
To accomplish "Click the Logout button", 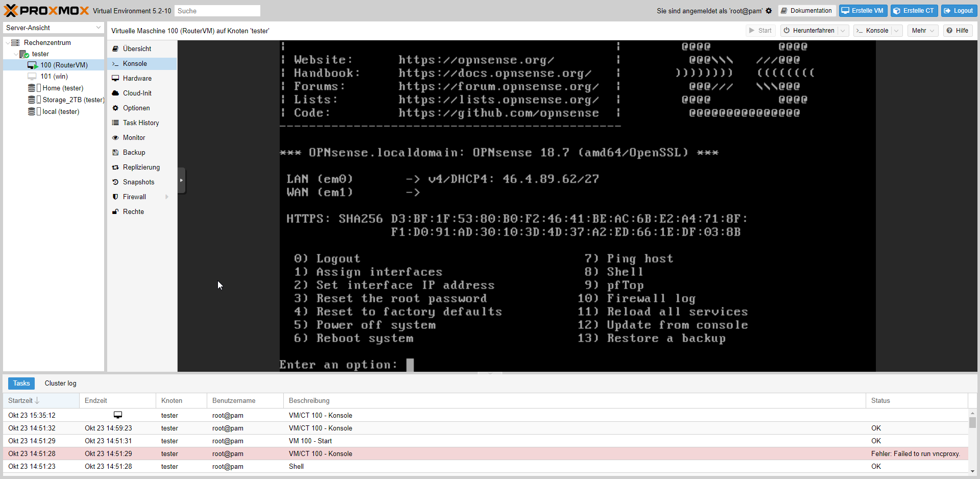I will click(958, 11).
